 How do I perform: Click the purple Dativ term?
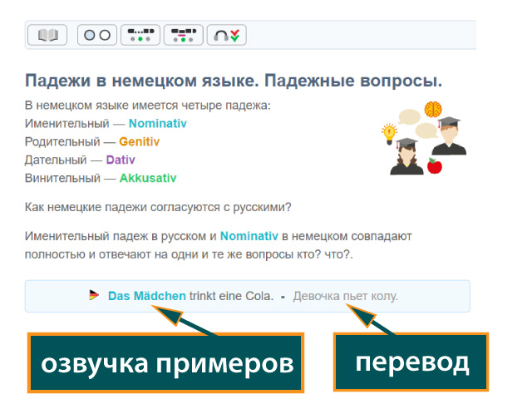pos(121,160)
